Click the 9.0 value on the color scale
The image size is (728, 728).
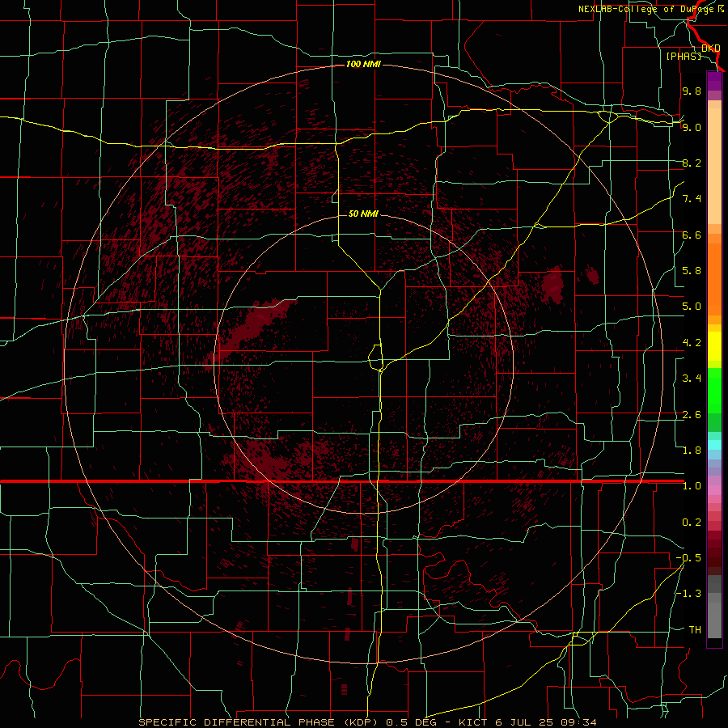692,127
